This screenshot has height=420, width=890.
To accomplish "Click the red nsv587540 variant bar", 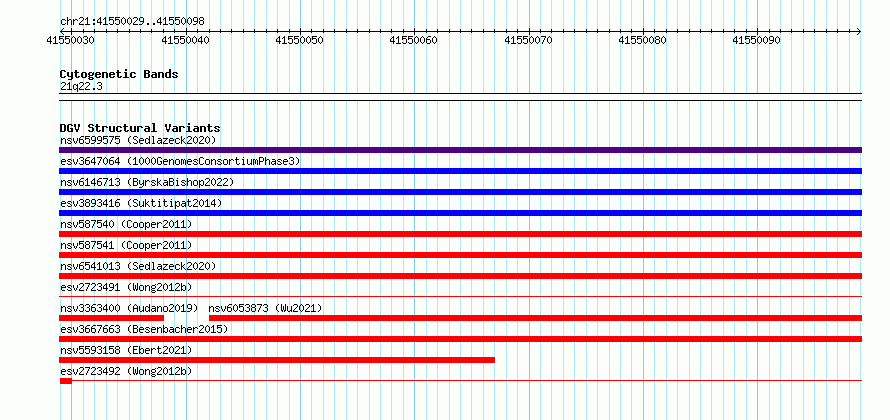I will (460, 234).
